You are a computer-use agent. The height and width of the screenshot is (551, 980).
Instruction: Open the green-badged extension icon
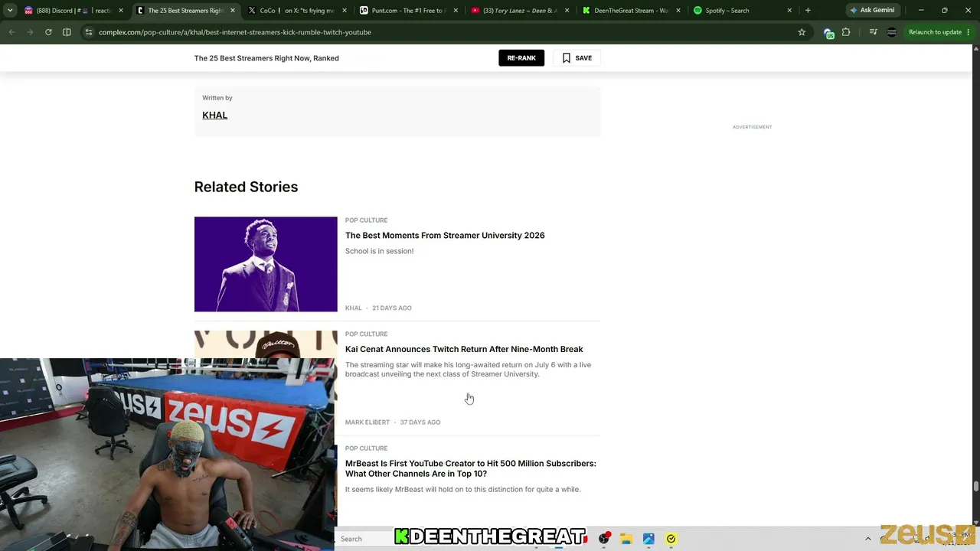[x=828, y=32]
